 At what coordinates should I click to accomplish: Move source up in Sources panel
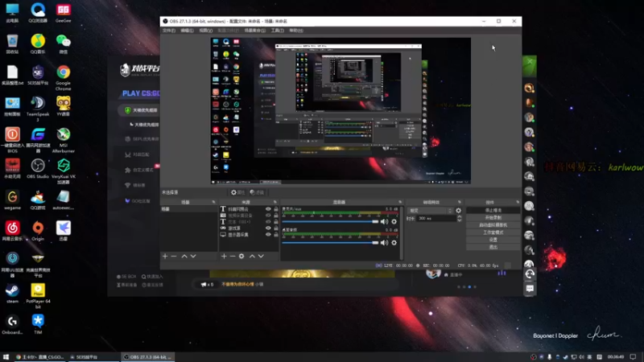[252, 256]
